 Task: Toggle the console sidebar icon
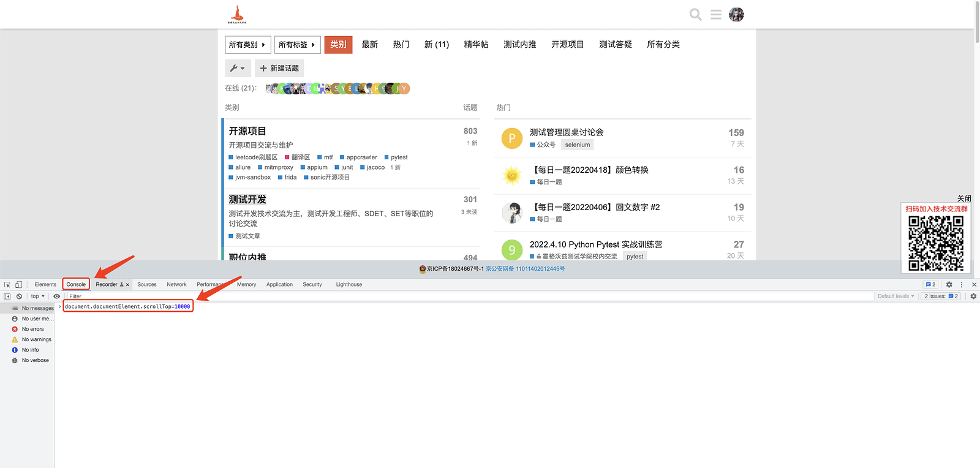[7, 296]
